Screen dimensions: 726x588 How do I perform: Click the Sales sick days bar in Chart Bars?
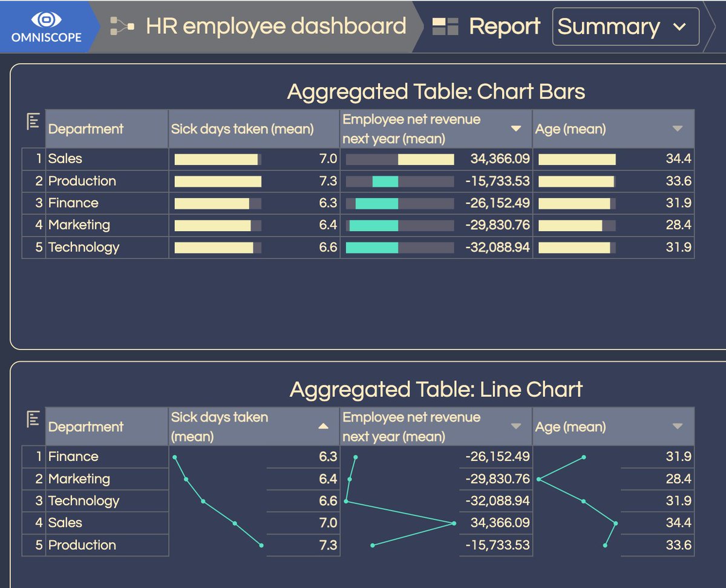click(217, 159)
